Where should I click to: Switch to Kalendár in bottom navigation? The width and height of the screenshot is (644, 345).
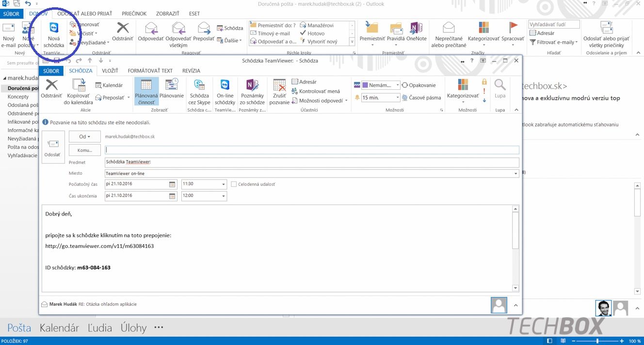(x=59, y=328)
